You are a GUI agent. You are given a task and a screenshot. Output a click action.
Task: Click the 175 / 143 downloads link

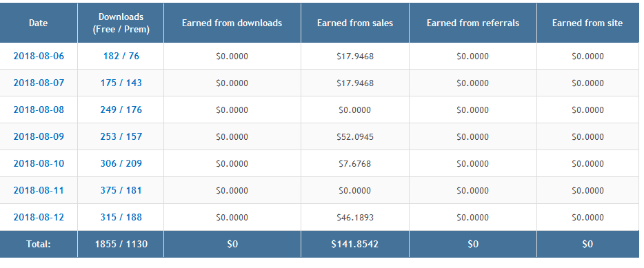(x=121, y=83)
